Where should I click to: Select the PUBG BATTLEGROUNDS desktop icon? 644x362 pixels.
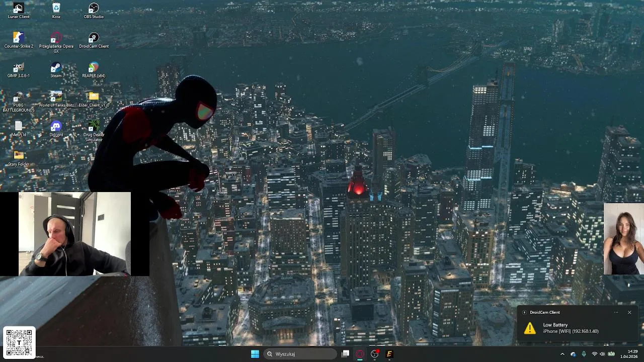(x=19, y=102)
